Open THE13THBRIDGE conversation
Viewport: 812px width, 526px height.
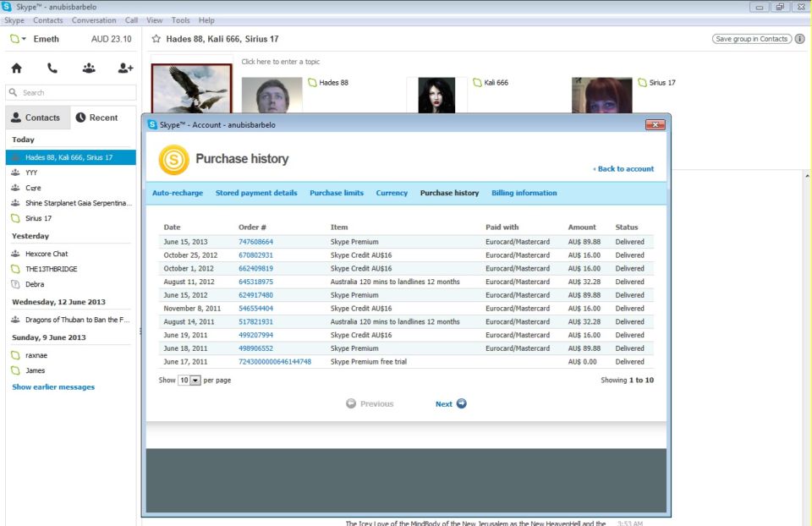(x=71, y=269)
